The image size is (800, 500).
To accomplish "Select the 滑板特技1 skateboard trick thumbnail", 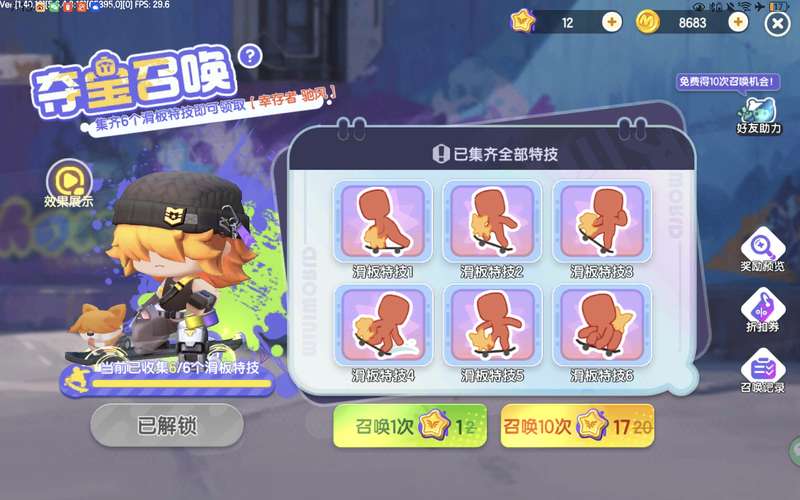I will pos(383,221).
